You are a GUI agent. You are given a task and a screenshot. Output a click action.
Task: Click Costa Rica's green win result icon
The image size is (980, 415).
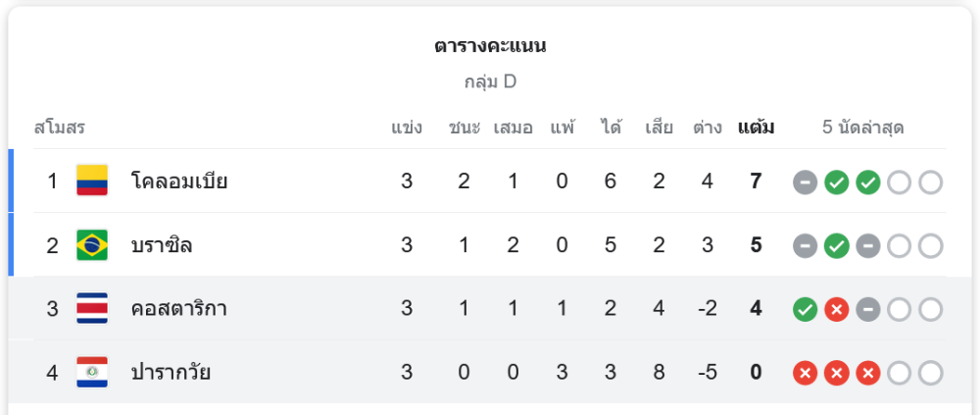805,309
